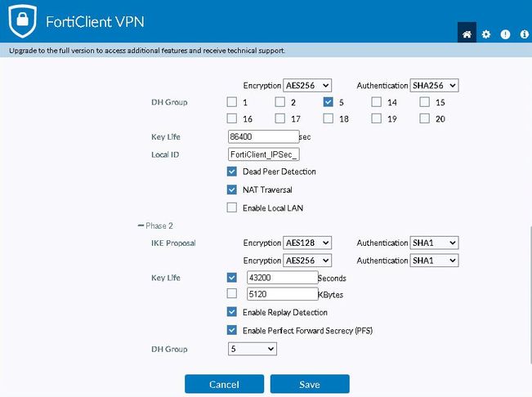Toggle Enable Perfect Forward Secrecy checkbox

pyautogui.click(x=232, y=330)
